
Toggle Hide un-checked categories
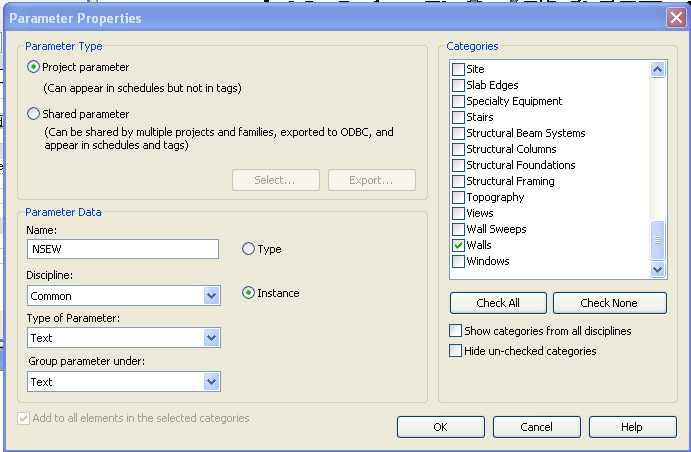[457, 351]
